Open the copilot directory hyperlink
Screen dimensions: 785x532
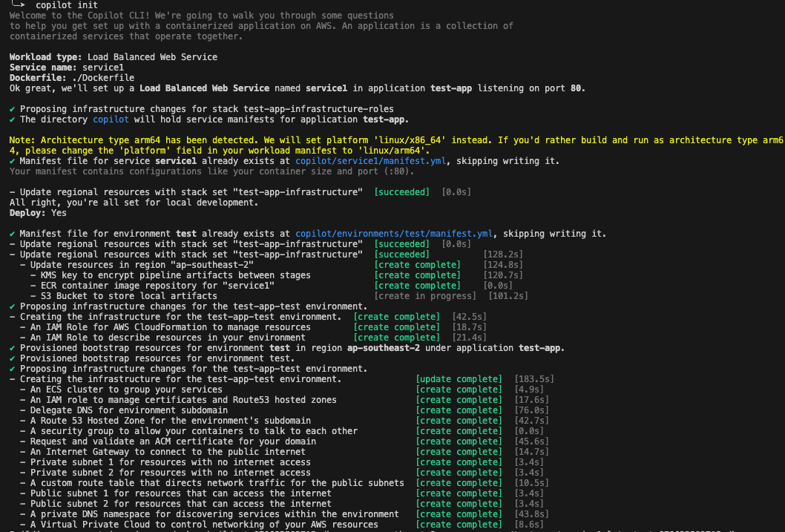point(111,119)
